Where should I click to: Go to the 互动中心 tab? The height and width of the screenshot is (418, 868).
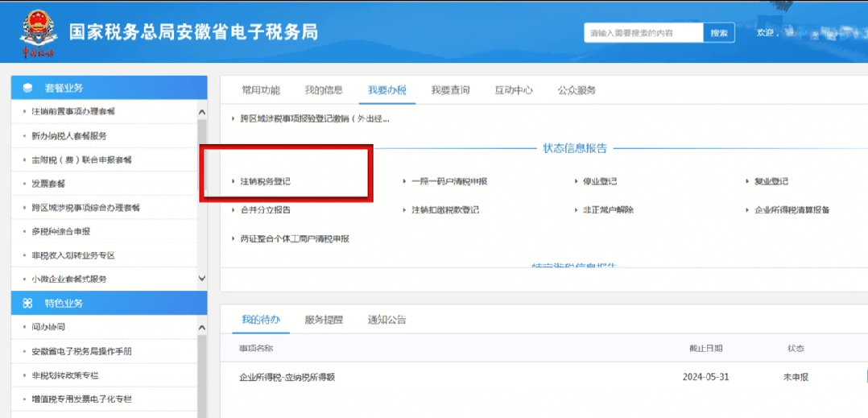pyautogui.click(x=514, y=90)
